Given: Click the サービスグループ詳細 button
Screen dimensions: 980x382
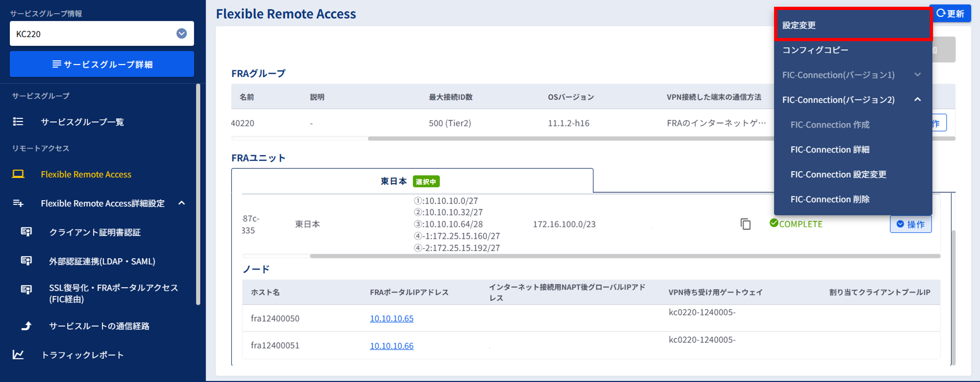Looking at the screenshot, I should click(x=102, y=64).
